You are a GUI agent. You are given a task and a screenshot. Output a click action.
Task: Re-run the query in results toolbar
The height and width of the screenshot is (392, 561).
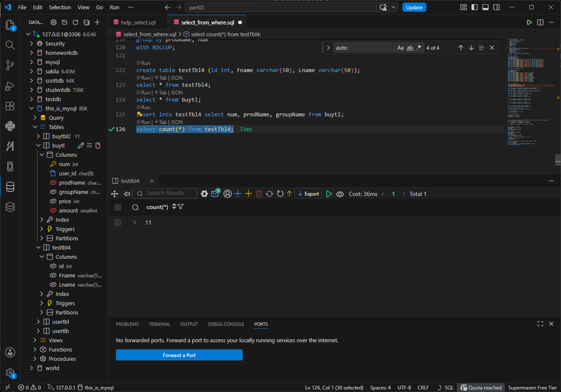329,194
